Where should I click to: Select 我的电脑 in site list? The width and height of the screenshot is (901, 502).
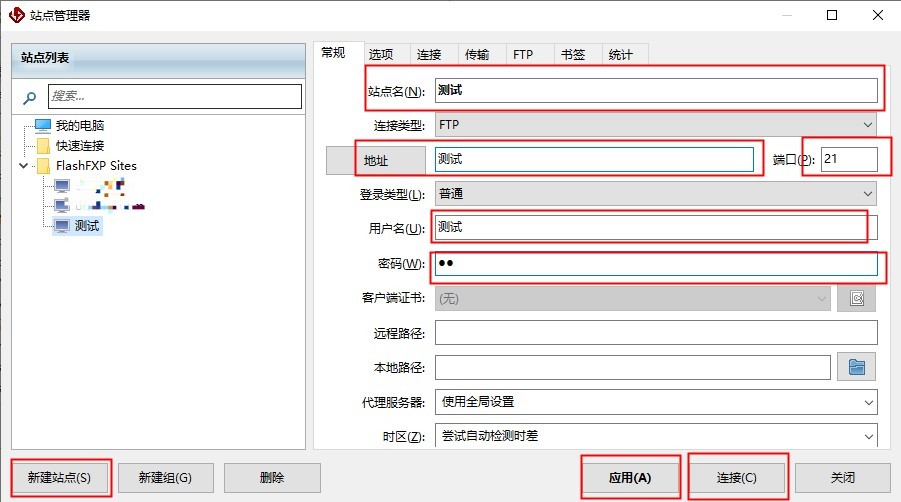pyautogui.click(x=80, y=125)
